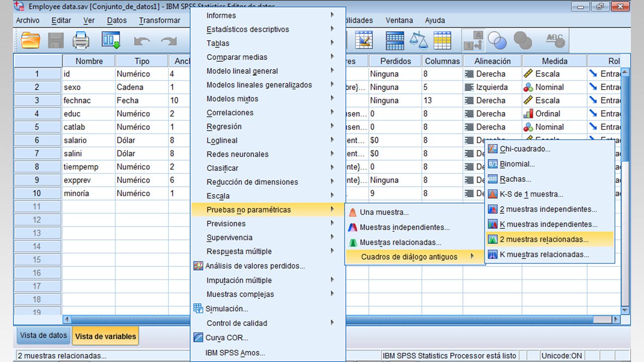
Task: Click the Use variable sets circles icon
Action: click(497, 40)
